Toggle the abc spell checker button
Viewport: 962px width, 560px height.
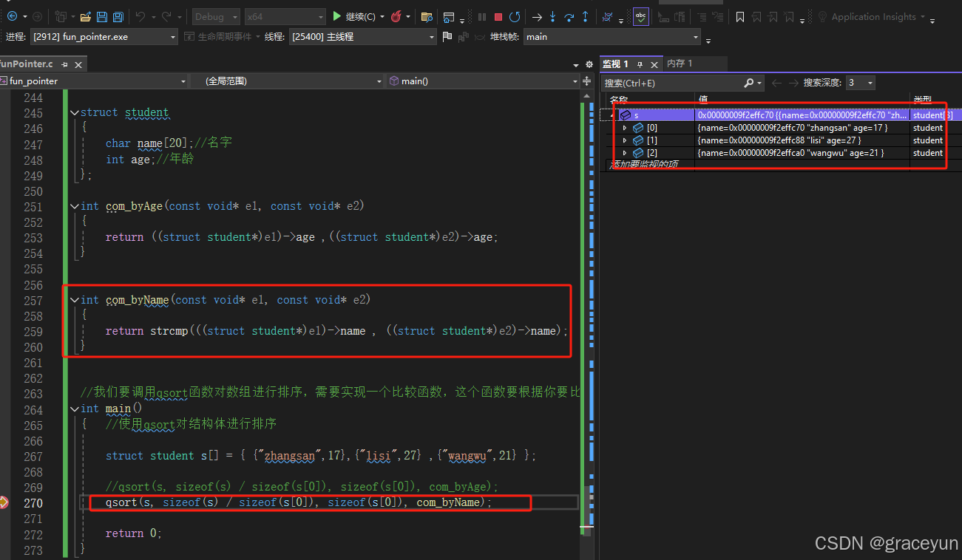click(641, 16)
